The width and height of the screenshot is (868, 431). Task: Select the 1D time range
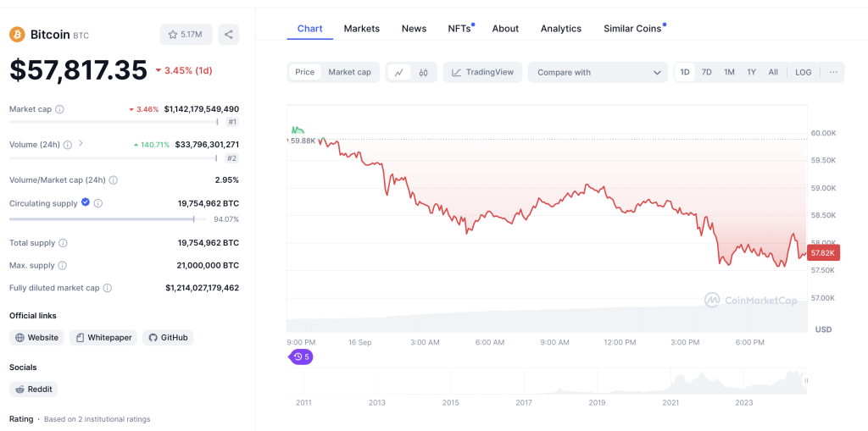pyautogui.click(x=685, y=72)
